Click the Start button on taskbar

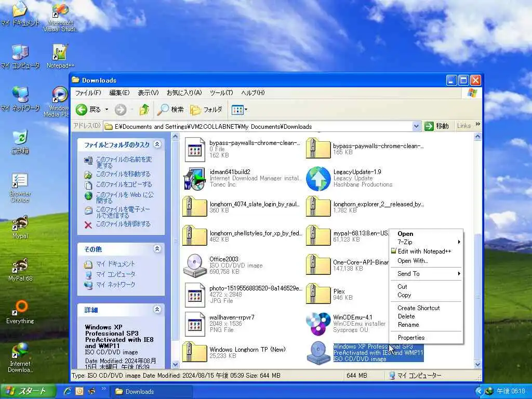[28, 391]
